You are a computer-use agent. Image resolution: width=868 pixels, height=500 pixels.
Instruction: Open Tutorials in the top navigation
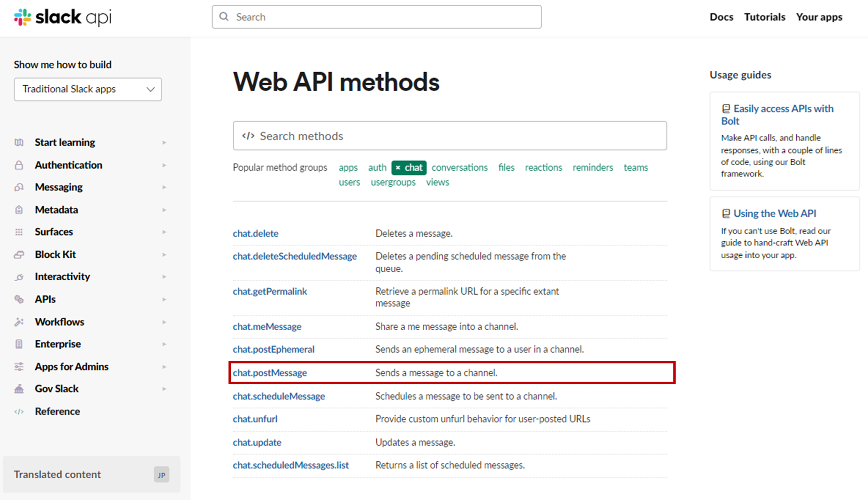coord(764,17)
